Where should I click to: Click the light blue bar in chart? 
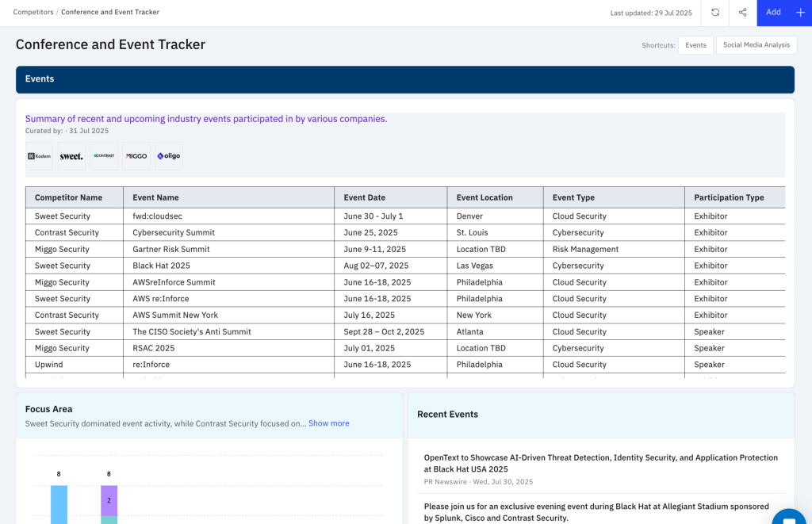[x=59, y=504]
